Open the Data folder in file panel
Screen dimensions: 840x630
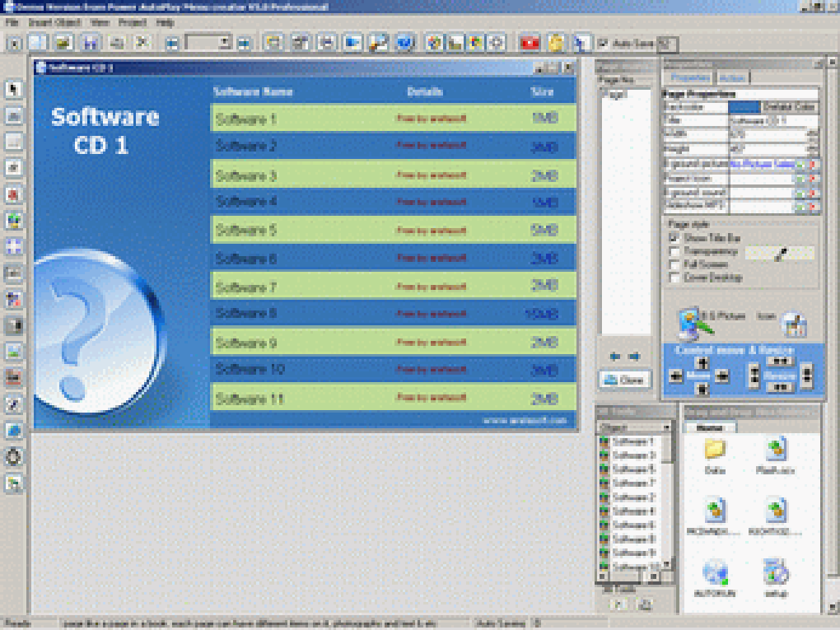(x=715, y=456)
